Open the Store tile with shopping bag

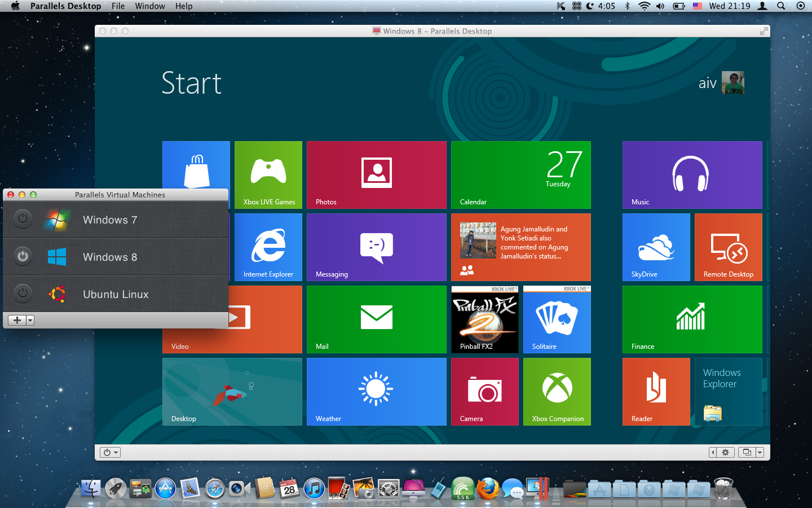[x=196, y=165]
